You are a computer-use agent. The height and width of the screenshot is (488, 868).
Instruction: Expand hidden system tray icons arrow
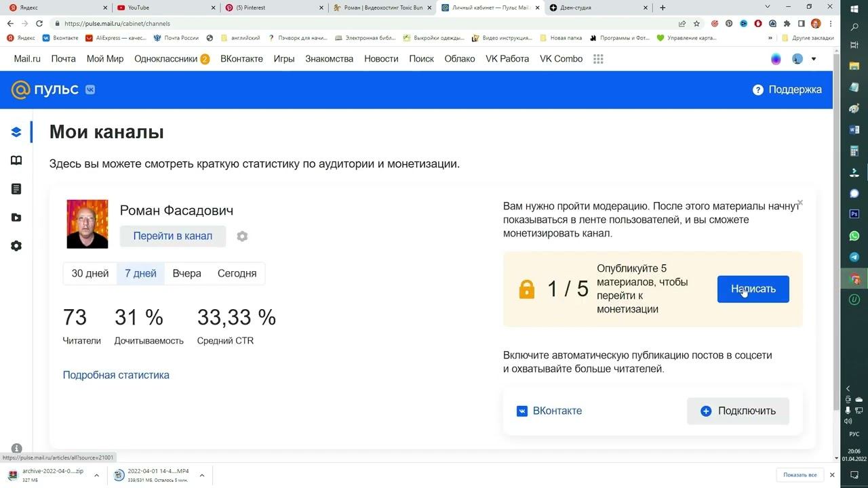(848, 389)
